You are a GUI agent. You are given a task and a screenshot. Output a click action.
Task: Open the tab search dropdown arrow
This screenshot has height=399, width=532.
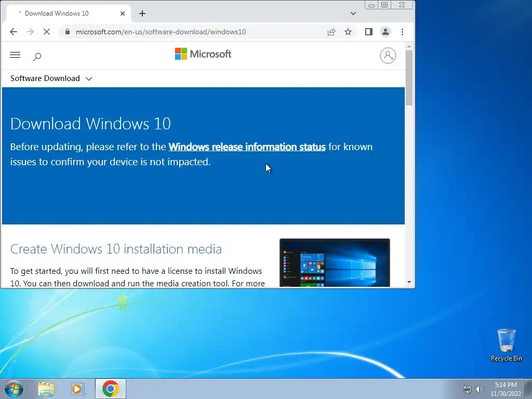[x=353, y=14]
